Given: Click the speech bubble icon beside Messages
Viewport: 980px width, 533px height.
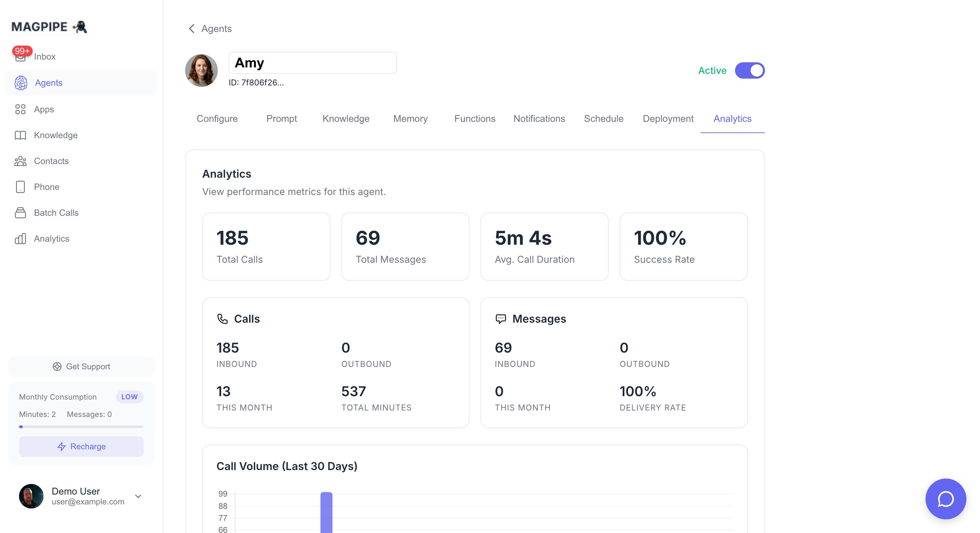Looking at the screenshot, I should click(501, 319).
